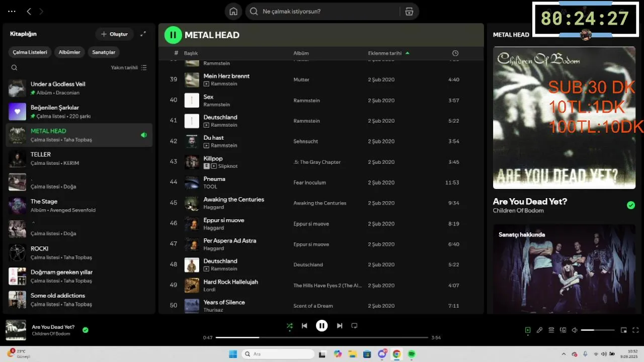
Task: Open 'Scent of a Dream' album link
Action: (313, 306)
